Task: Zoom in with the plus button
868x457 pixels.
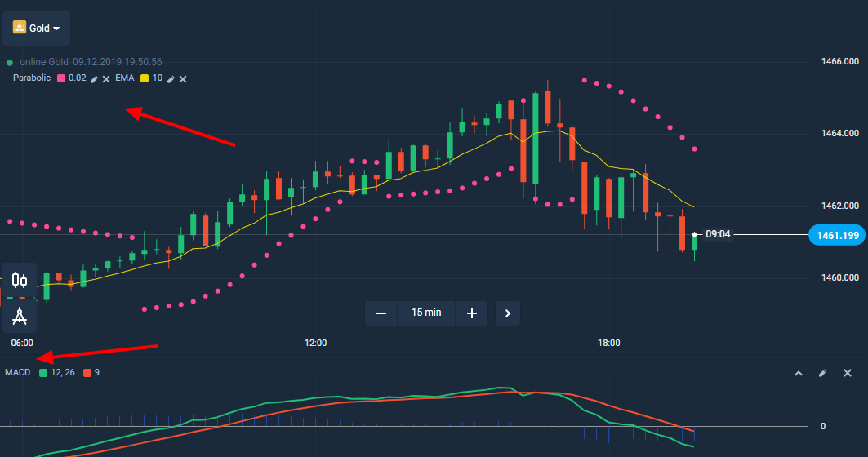Action: [471, 313]
